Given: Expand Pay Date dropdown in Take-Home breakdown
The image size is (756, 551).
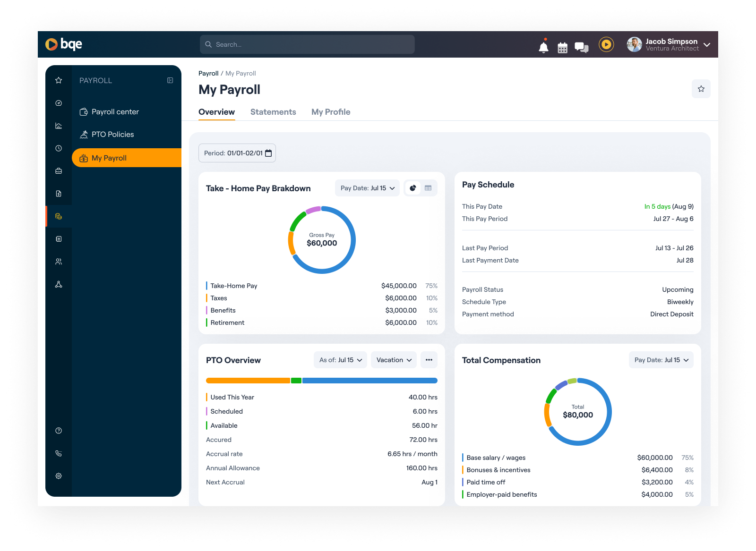Looking at the screenshot, I should (367, 188).
